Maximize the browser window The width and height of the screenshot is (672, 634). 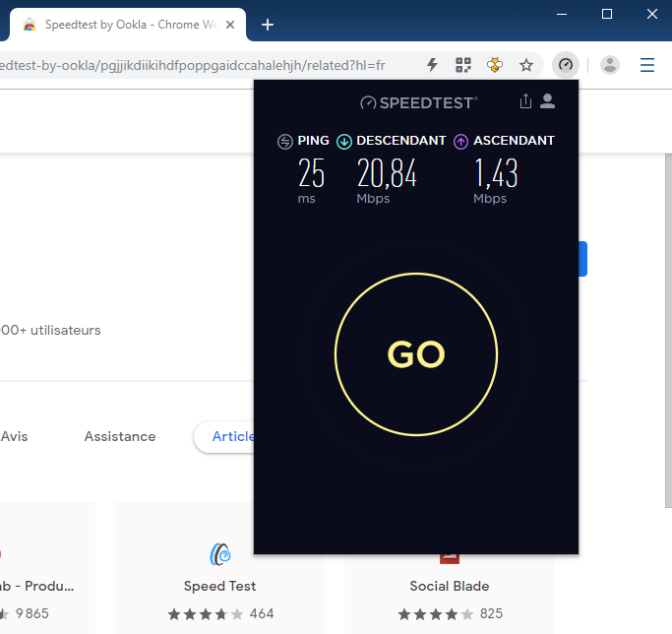coord(607,14)
